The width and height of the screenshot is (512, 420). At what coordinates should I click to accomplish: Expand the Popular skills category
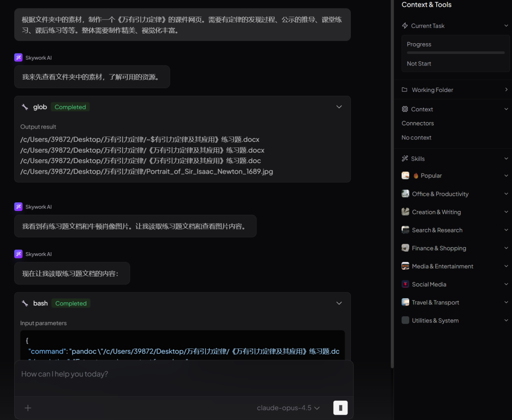(x=506, y=176)
